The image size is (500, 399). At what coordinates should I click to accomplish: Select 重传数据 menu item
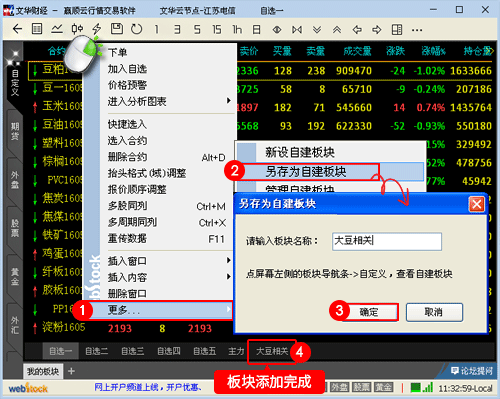click(168, 238)
